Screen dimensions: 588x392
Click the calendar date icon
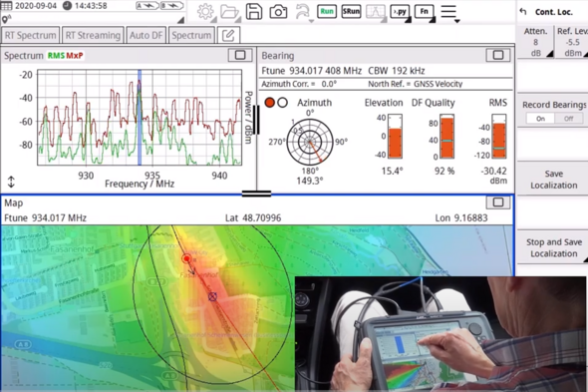coord(7,5)
